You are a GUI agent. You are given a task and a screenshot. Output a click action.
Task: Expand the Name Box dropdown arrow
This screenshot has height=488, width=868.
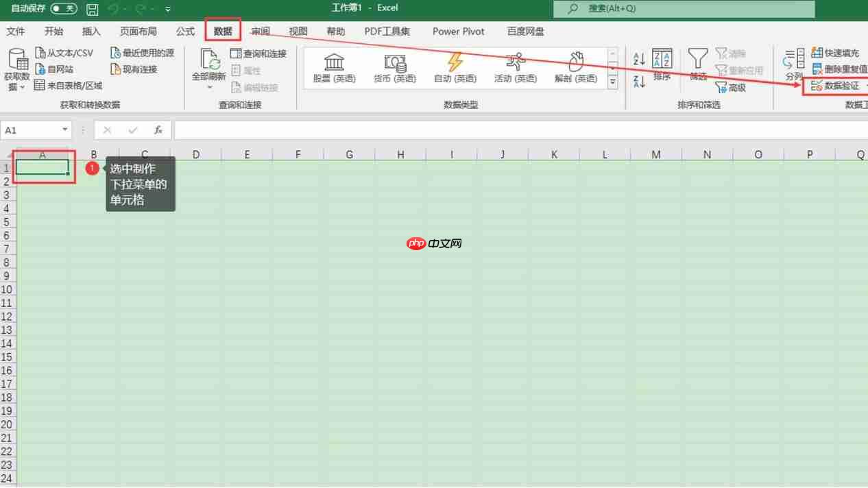[x=65, y=130]
